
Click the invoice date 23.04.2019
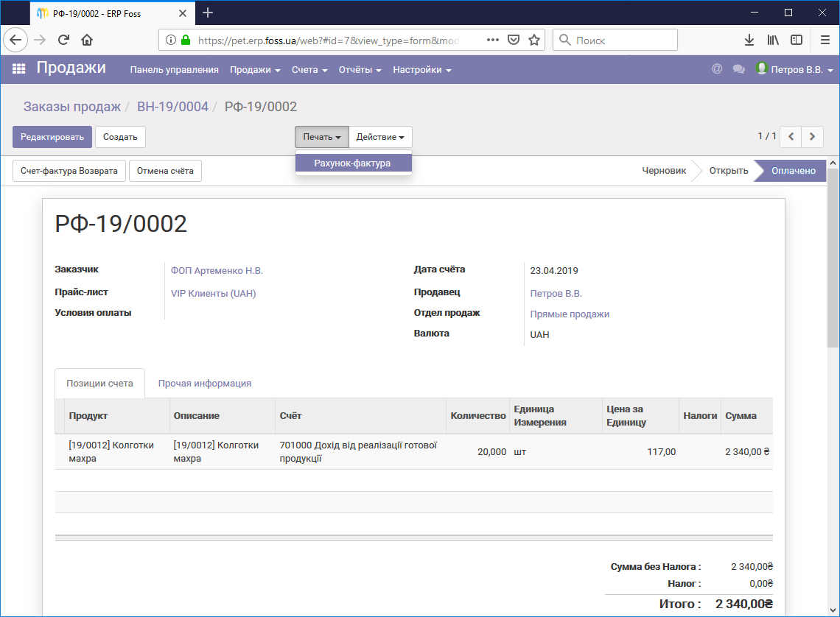(x=554, y=271)
